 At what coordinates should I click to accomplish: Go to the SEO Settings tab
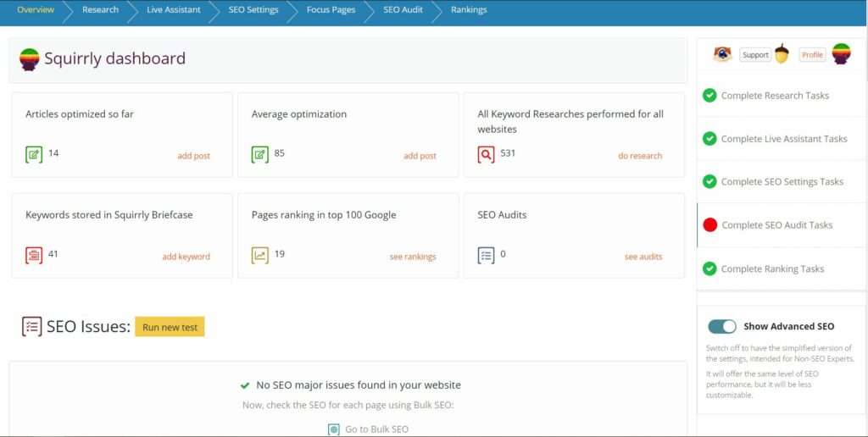tap(253, 10)
